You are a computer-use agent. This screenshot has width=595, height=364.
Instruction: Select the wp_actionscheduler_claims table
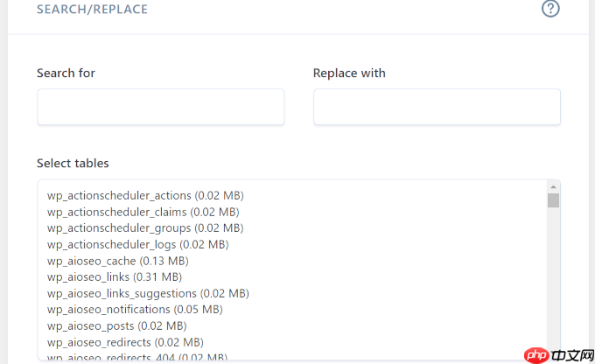[x=143, y=212]
